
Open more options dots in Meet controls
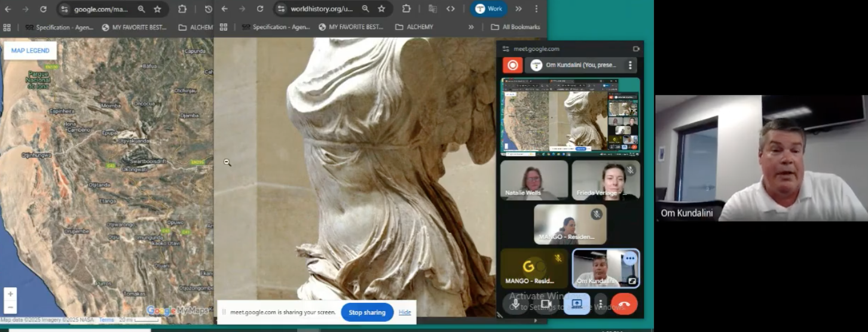pos(601,304)
